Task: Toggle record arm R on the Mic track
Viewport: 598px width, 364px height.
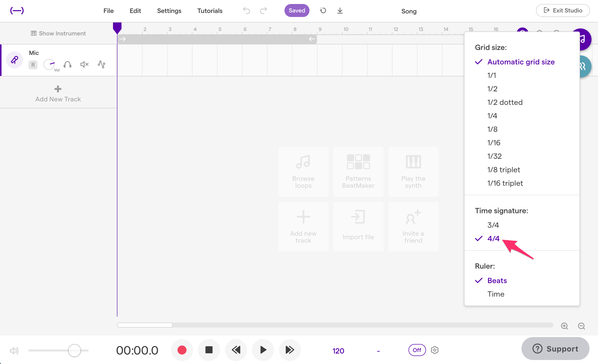Action: tap(33, 65)
